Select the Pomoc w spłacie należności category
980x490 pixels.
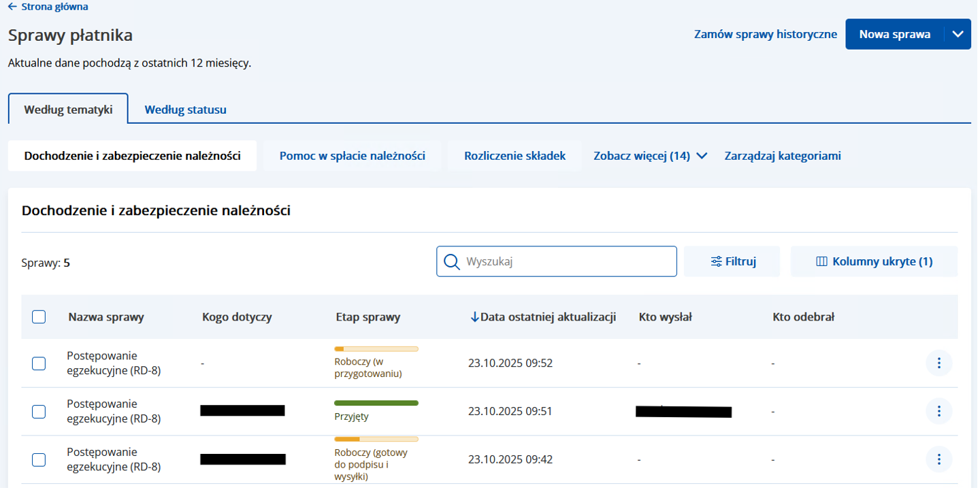[352, 156]
